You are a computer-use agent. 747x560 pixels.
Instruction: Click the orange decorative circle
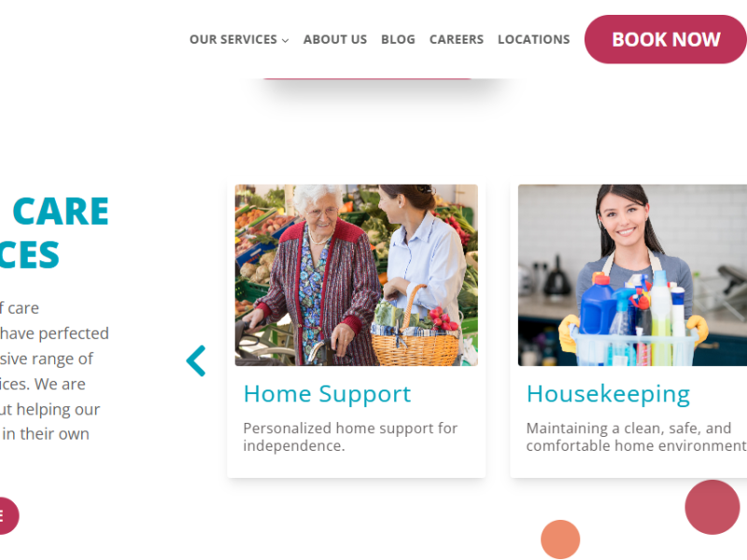click(560, 539)
